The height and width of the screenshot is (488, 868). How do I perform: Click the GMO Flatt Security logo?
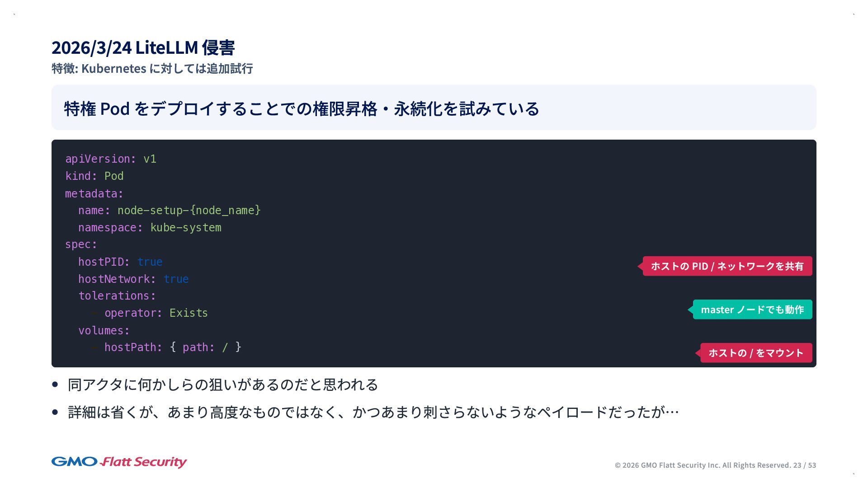[119, 462]
